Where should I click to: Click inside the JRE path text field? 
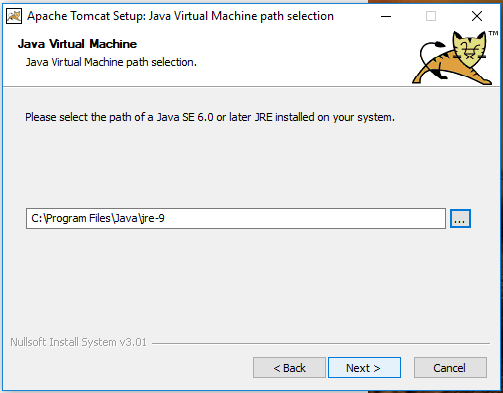(x=236, y=219)
